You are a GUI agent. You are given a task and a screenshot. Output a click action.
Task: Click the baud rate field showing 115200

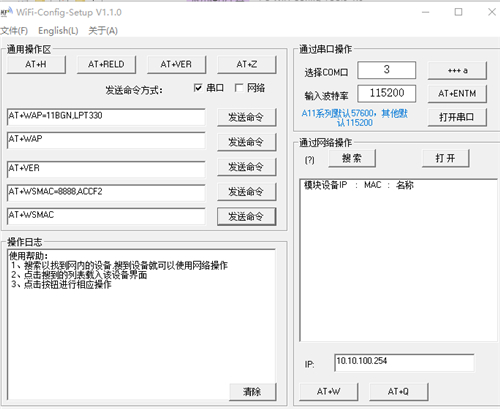coord(387,94)
